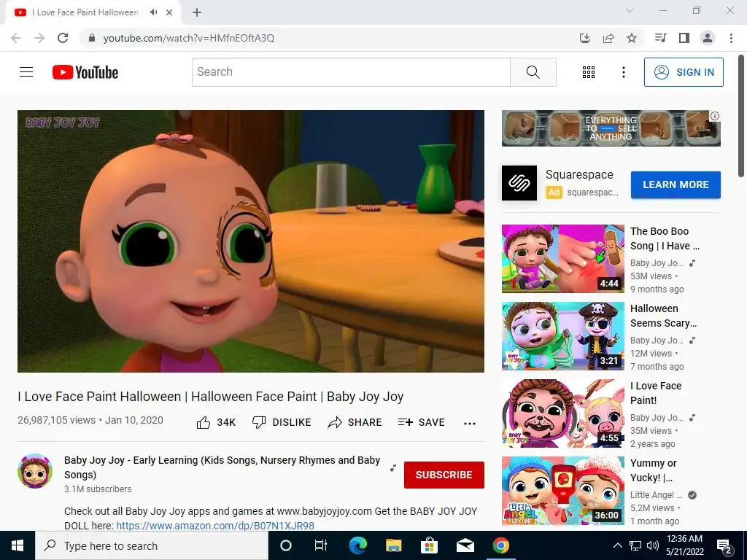Click taskbar Type here to search box

click(152, 545)
